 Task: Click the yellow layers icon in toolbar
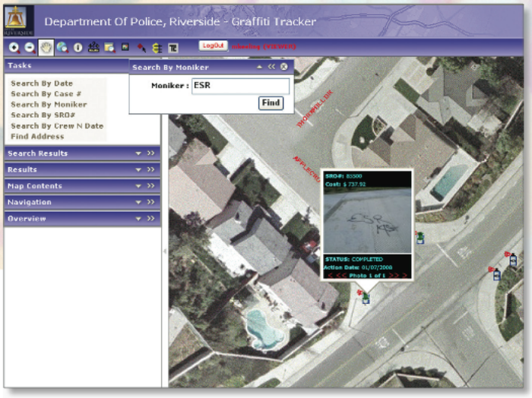click(157, 47)
